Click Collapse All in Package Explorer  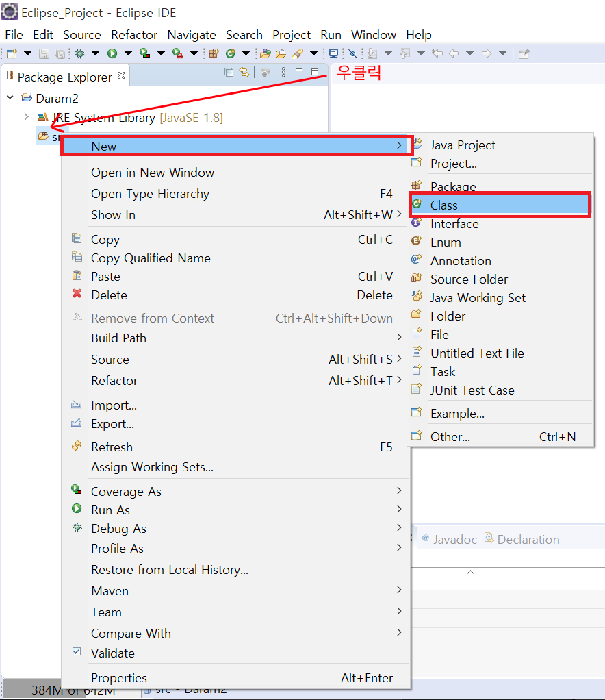click(229, 72)
